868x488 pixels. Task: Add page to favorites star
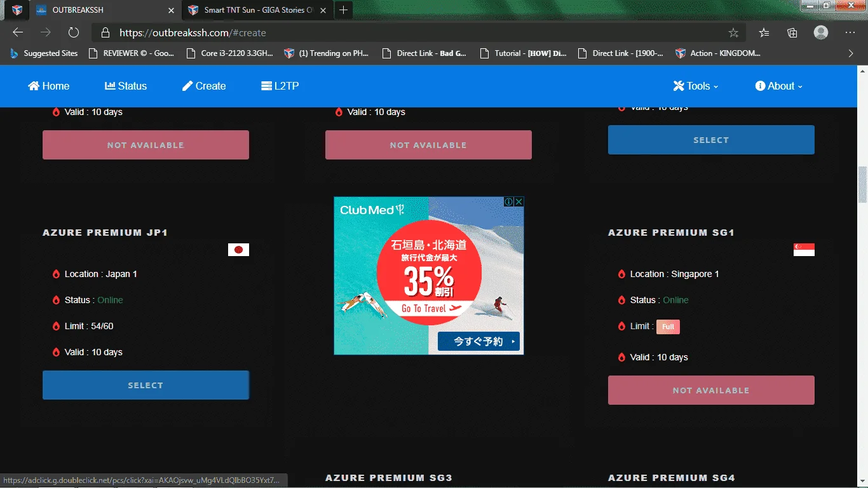(x=733, y=32)
